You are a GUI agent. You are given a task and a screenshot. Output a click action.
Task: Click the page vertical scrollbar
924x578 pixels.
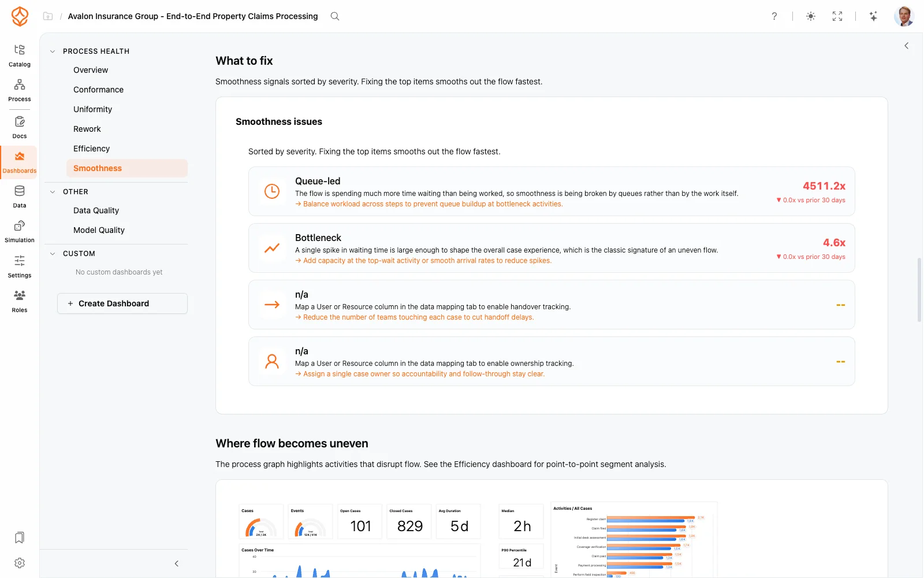pos(919,289)
